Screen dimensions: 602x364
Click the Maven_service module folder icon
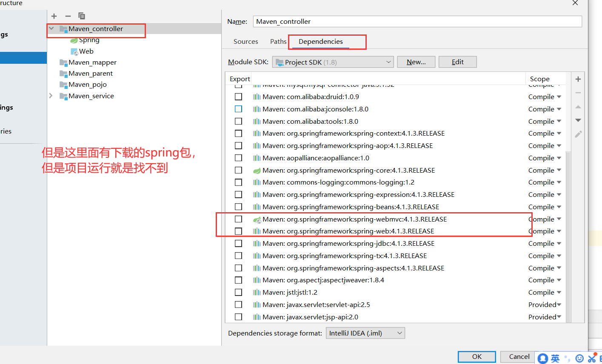(x=64, y=97)
